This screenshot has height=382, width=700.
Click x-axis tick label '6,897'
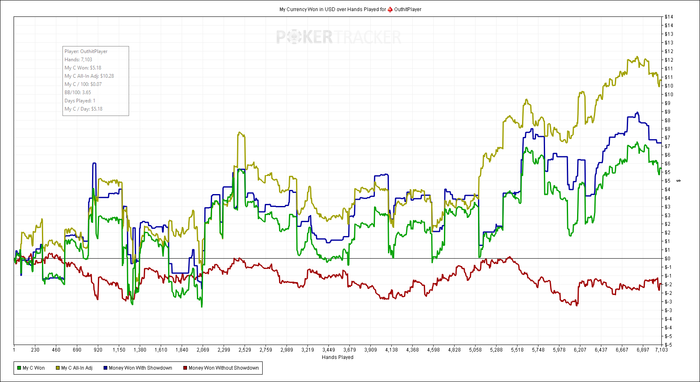click(x=642, y=351)
